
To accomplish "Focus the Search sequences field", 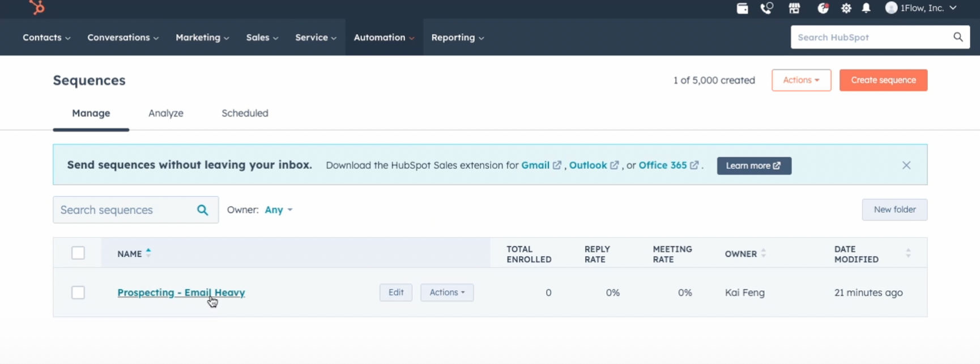I will coord(135,210).
